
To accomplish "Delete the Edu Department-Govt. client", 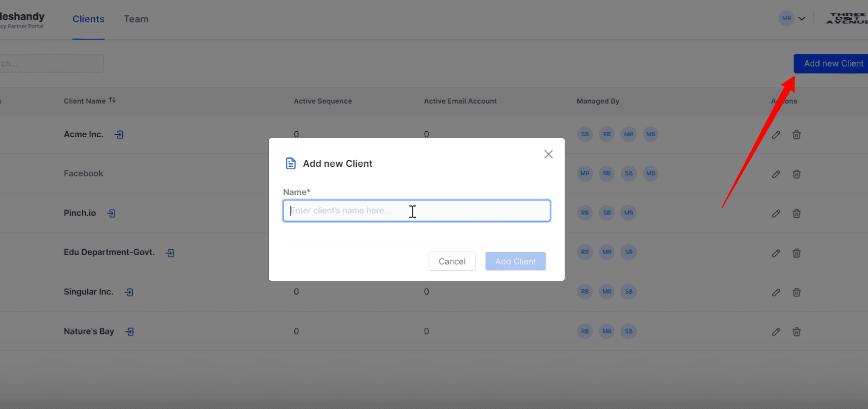I will click(x=796, y=253).
